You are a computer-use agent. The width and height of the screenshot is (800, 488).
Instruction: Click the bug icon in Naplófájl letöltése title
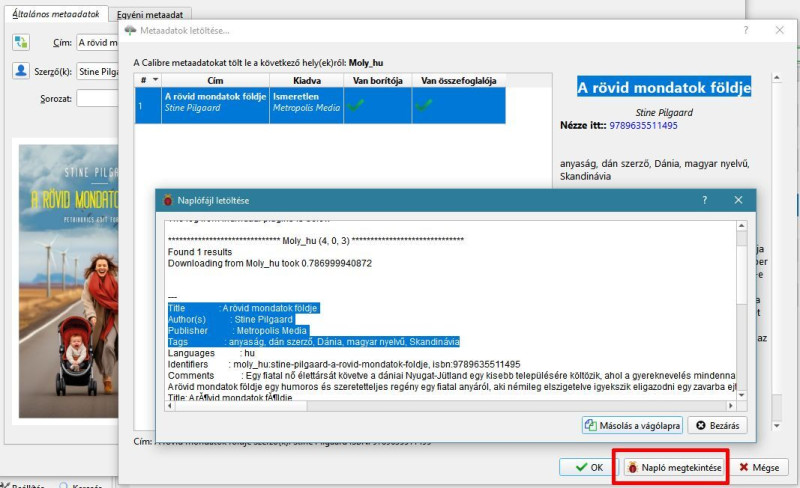click(168, 200)
